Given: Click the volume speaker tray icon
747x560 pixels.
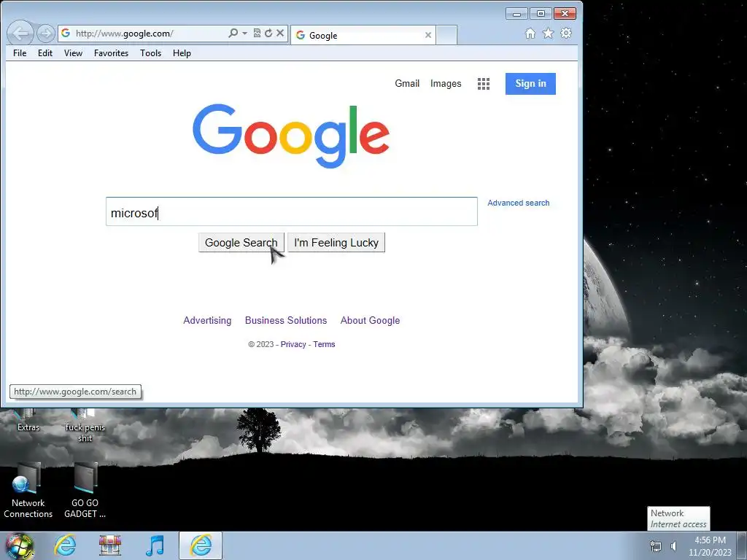Looking at the screenshot, I should tap(673, 546).
